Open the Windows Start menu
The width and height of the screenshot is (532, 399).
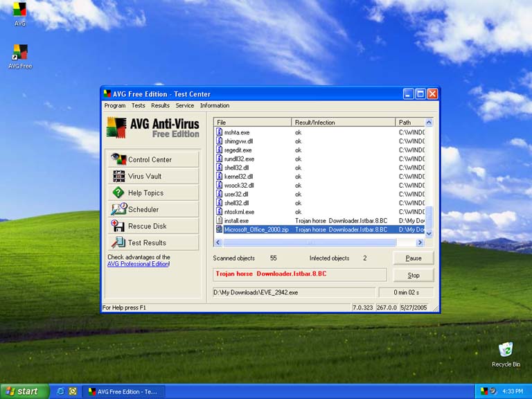coord(24,391)
